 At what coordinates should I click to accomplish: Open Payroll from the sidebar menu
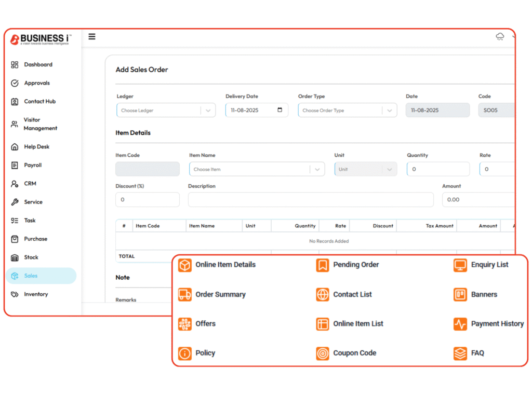pos(33,166)
